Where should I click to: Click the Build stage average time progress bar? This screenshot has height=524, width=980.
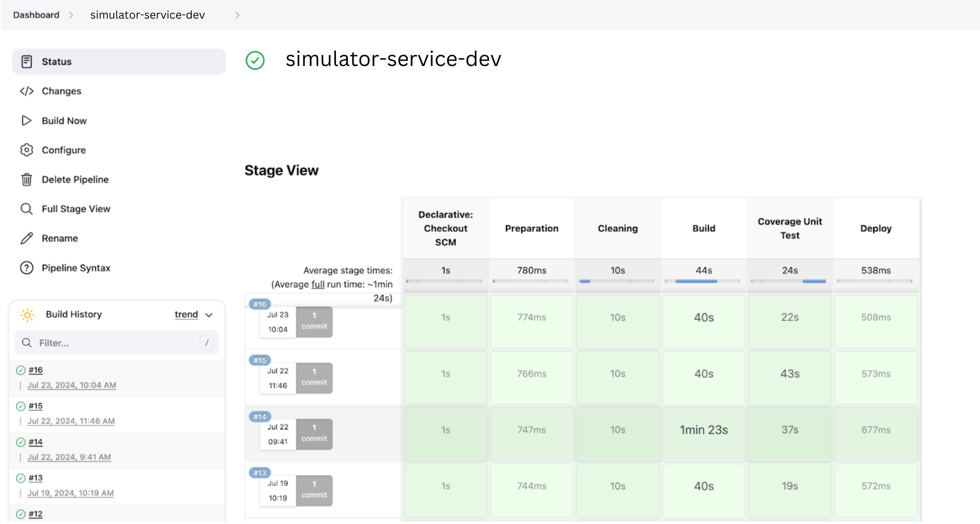click(702, 281)
